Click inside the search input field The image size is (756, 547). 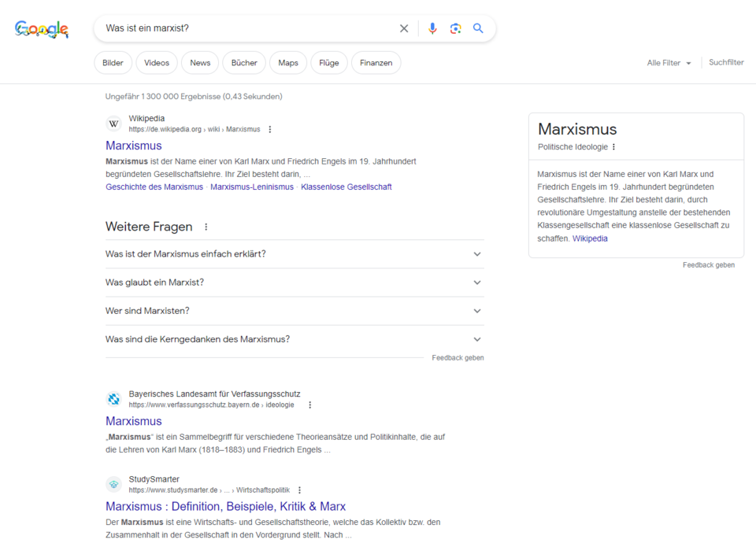coord(236,28)
